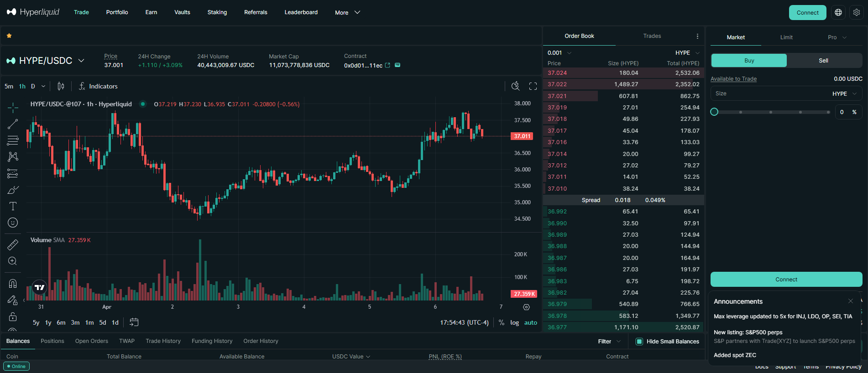Click the candle chart type icon
868x373 pixels.
61,86
